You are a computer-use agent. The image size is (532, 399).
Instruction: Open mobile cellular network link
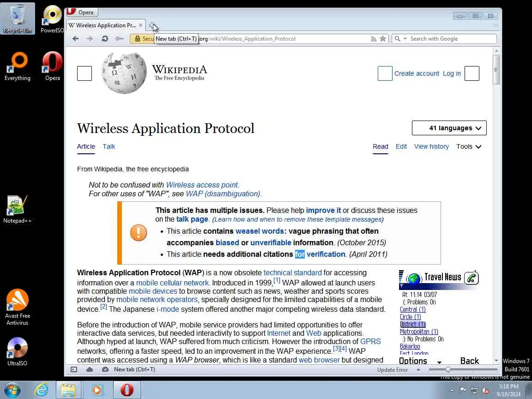pyautogui.click(x=172, y=283)
